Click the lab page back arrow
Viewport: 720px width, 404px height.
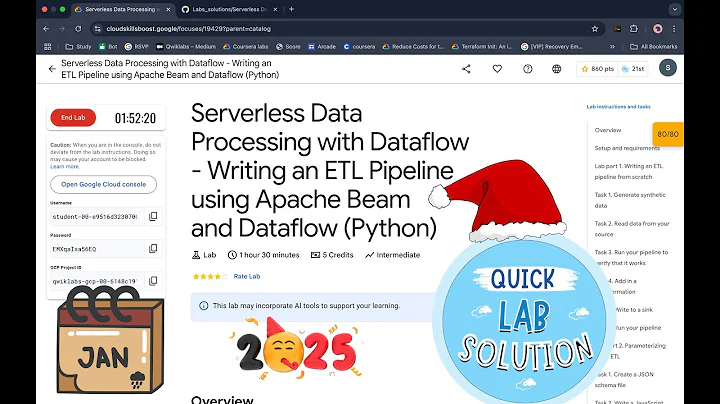tap(52, 69)
